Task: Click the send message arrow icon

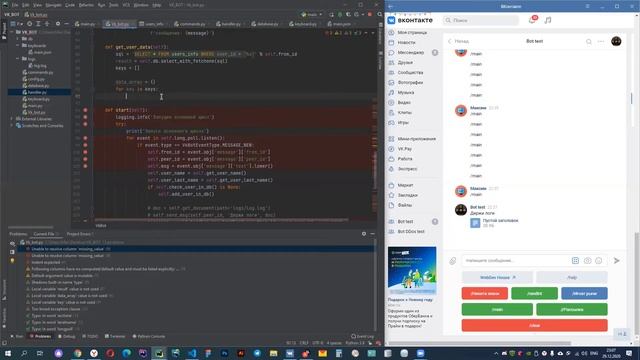Action: [x=616, y=260]
